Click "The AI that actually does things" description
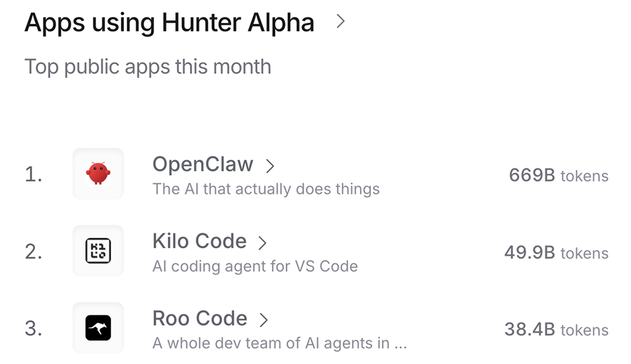 (266, 189)
